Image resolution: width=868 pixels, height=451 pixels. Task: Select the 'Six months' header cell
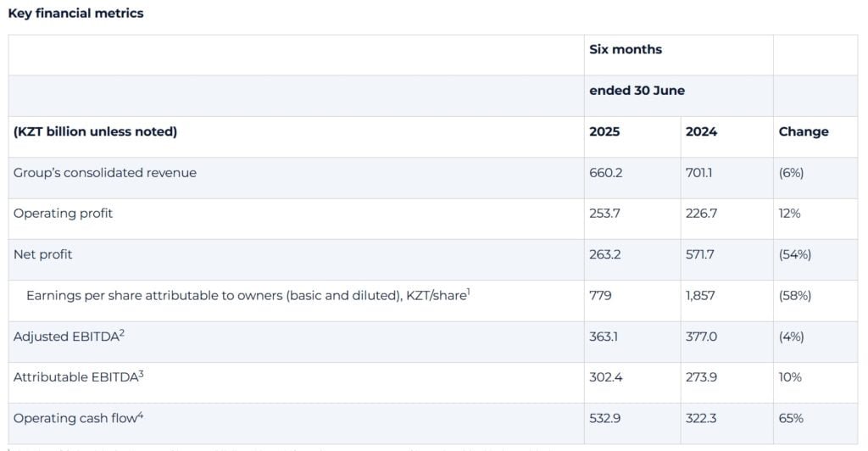[626, 50]
